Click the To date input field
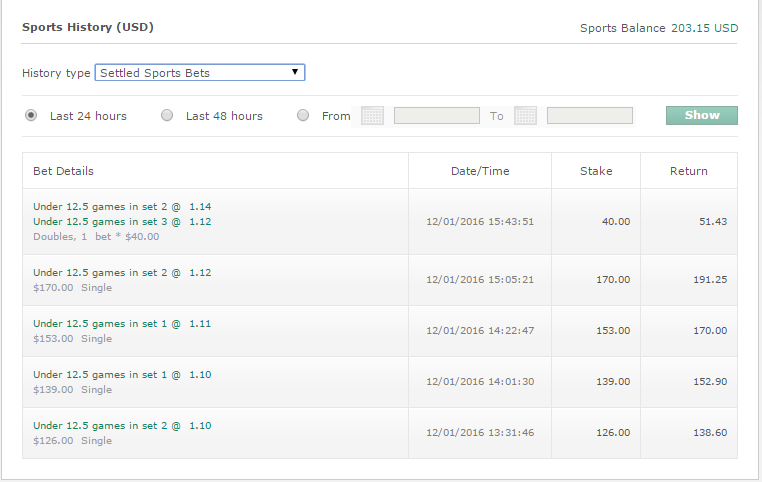Screen dimensions: 762x482 click(589, 116)
